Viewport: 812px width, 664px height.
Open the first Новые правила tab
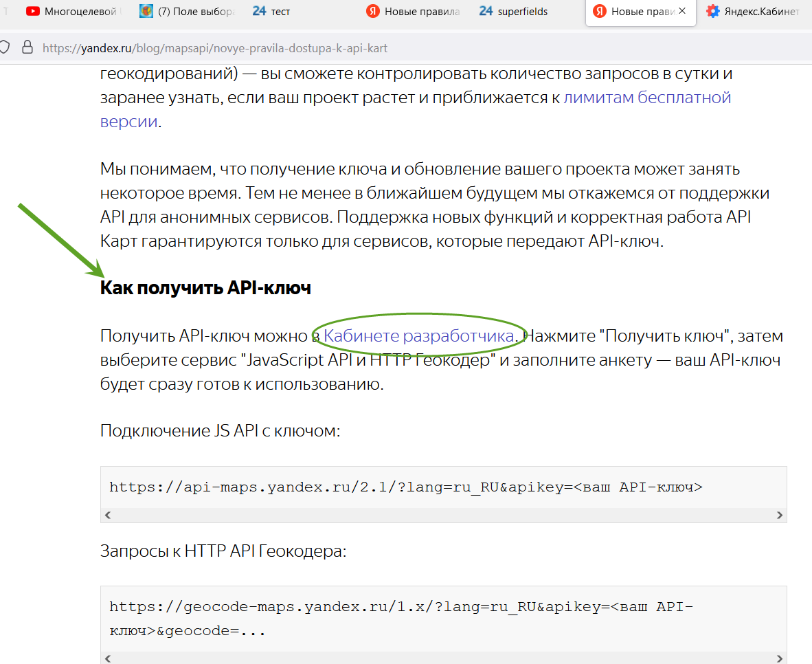click(414, 12)
